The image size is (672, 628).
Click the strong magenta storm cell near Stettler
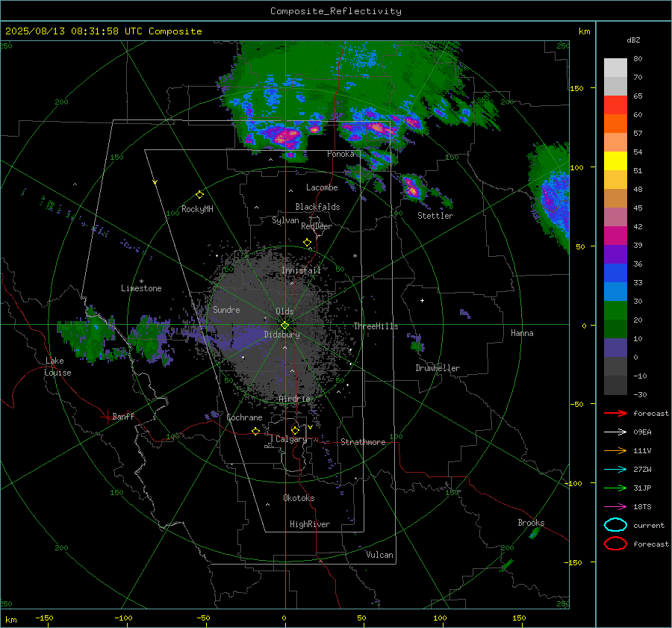[412, 188]
